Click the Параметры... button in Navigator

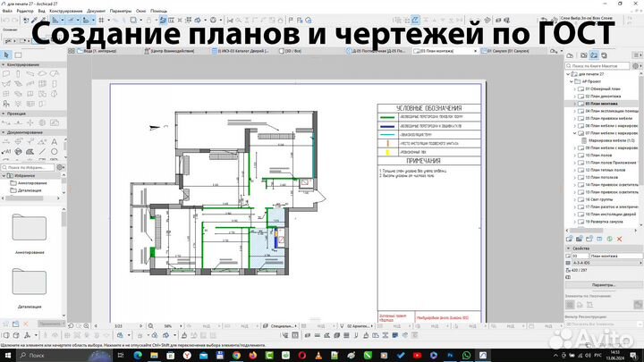[x=604, y=285]
